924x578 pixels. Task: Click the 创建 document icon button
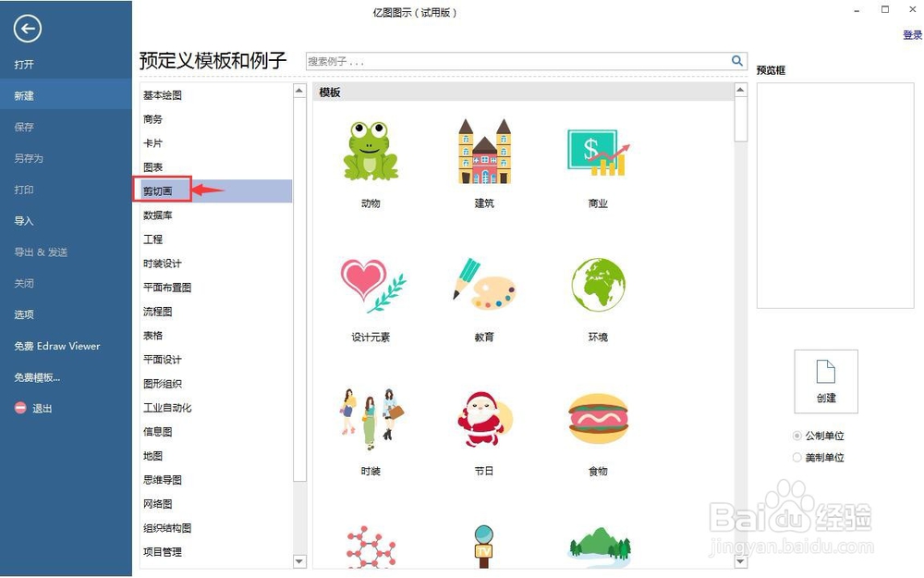click(825, 381)
